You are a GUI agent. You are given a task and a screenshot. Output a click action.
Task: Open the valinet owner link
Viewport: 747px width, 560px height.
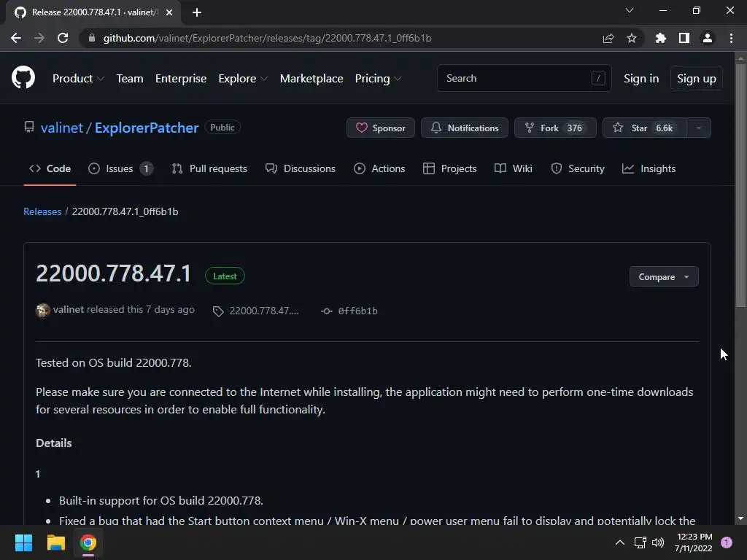tap(62, 128)
